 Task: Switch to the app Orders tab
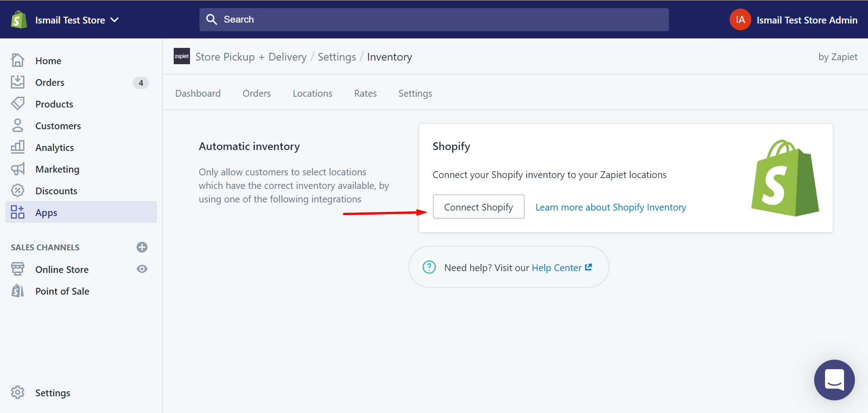(256, 93)
